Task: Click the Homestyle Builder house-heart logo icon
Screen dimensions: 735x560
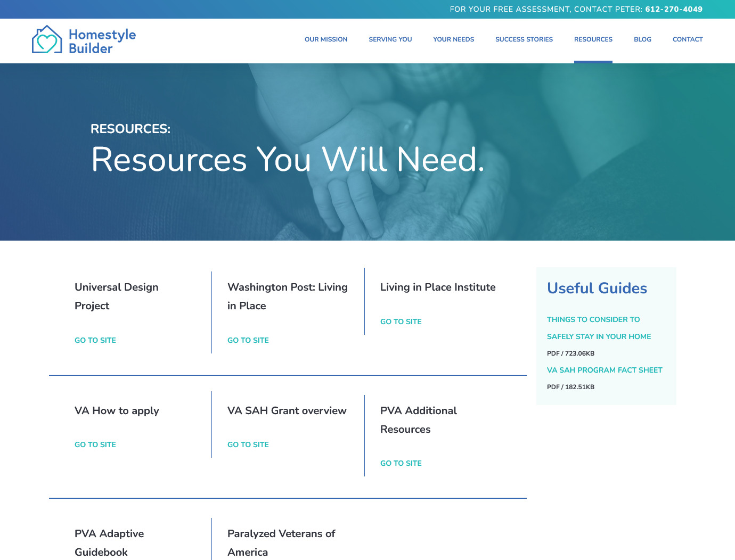Action: click(x=47, y=39)
